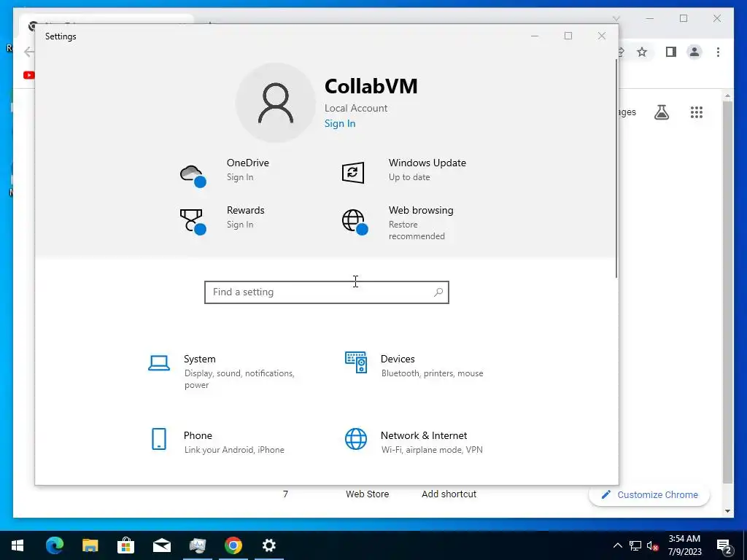This screenshot has width=747, height=560.
Task: Click the Web browsing label
Action: coord(421,211)
